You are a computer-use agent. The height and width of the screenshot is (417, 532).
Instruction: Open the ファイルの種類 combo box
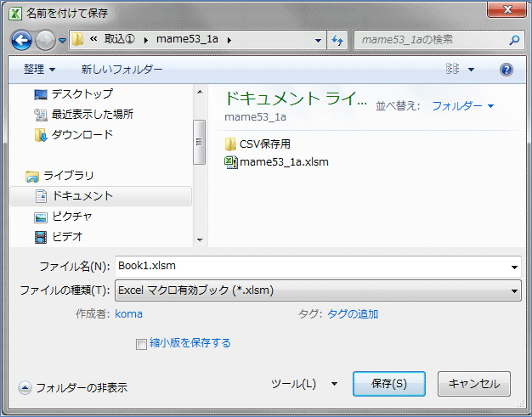point(318,290)
